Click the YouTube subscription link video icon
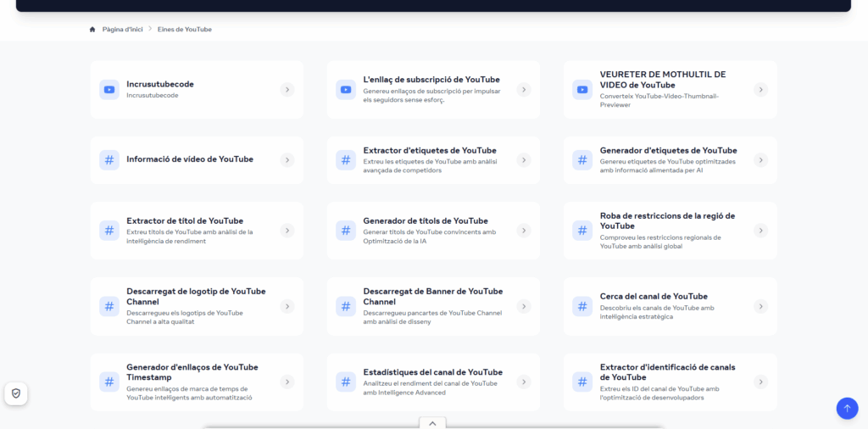Viewport: 868px width, 429px height. click(x=346, y=90)
